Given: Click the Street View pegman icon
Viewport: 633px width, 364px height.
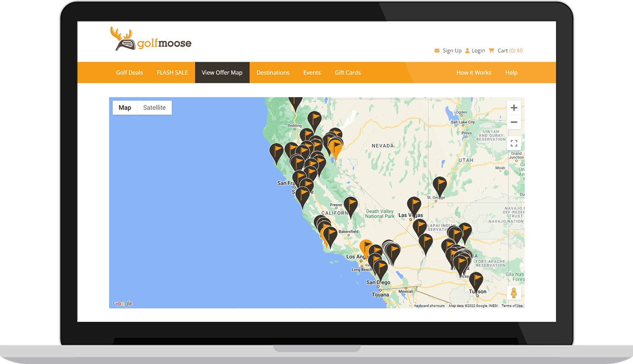Looking at the screenshot, I should click(514, 293).
